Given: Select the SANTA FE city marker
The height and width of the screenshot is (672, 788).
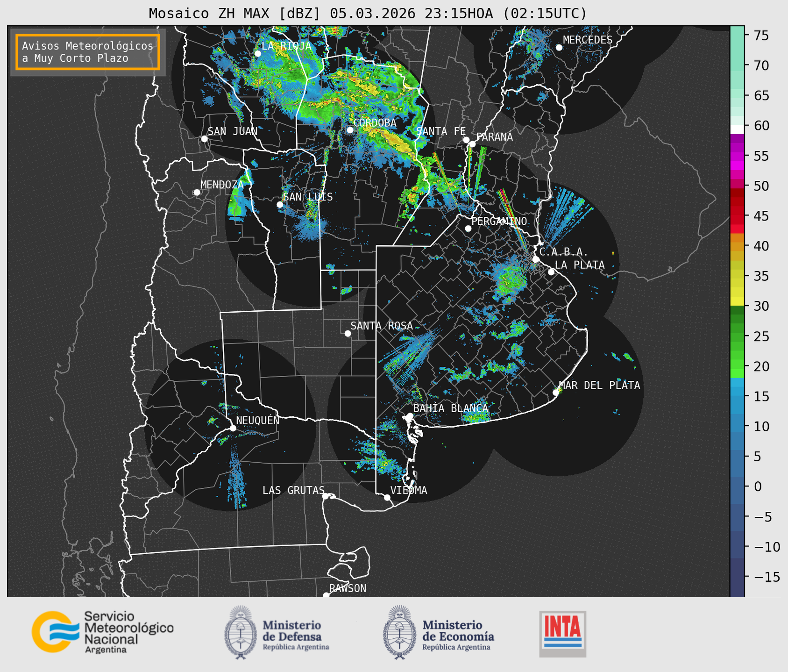Looking at the screenshot, I should click(x=466, y=140).
